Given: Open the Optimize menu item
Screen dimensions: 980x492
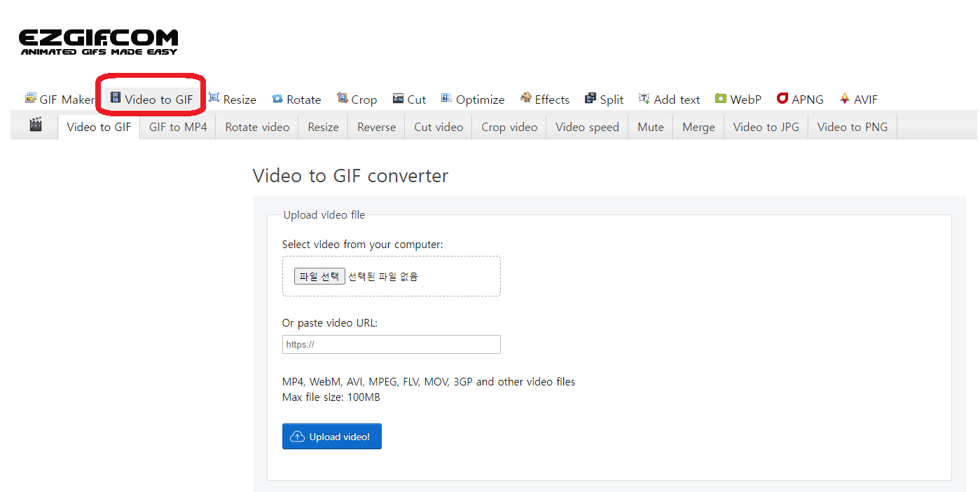Looking at the screenshot, I should coord(473,100).
